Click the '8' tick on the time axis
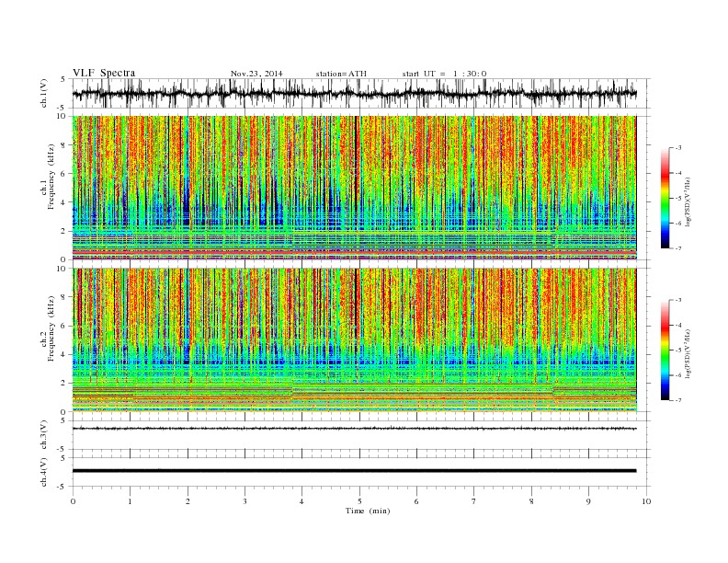This screenshot has height=563, width=728. [531, 501]
